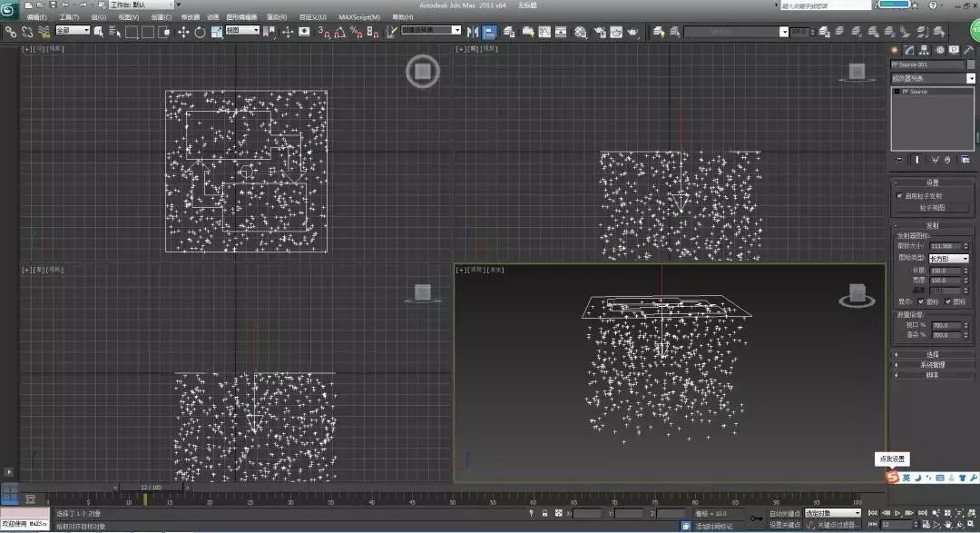The width and height of the screenshot is (980, 533).
Task: Expand the 选择 rollout
Action: (x=932, y=355)
